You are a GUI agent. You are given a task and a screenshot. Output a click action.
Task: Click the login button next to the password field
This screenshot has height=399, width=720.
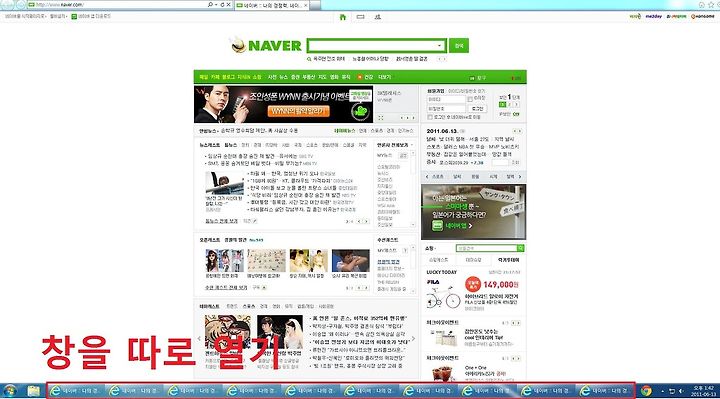pyautogui.click(x=477, y=108)
